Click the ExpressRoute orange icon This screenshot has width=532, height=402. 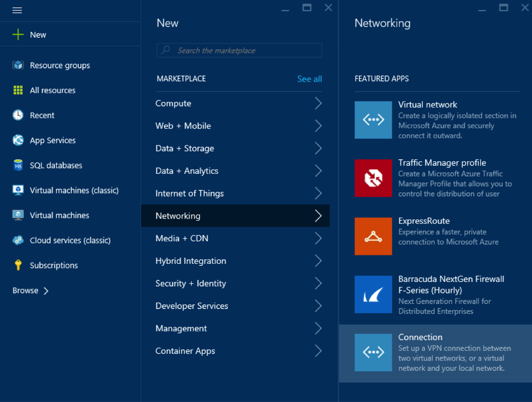coord(373,236)
